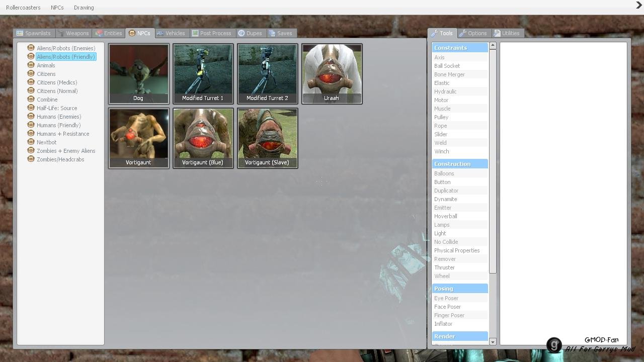Click the monkey icon beside Zombies/Headcrabs
Image resolution: width=644 pixels, height=362 pixels.
pos(31,159)
